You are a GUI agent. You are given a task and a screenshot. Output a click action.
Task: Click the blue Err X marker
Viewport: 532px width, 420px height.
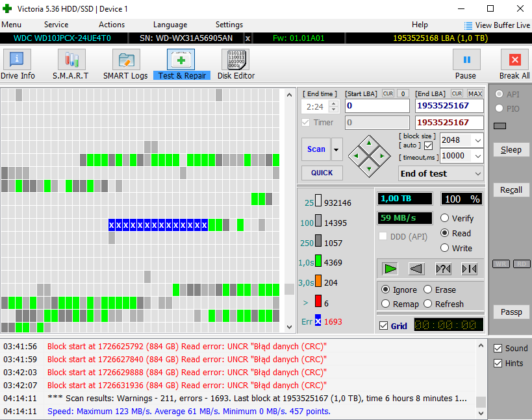pyautogui.click(x=318, y=320)
